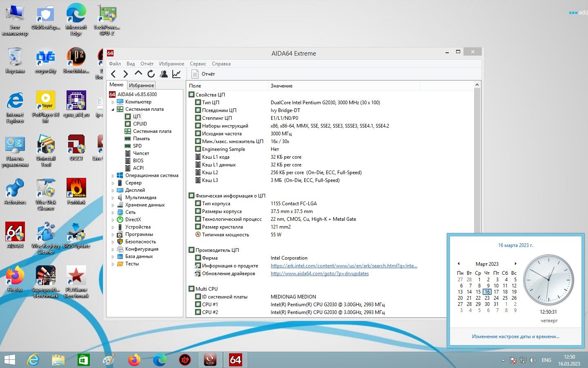Select the OCCT desktop icon
This screenshot has height=368, width=588.
click(76, 148)
